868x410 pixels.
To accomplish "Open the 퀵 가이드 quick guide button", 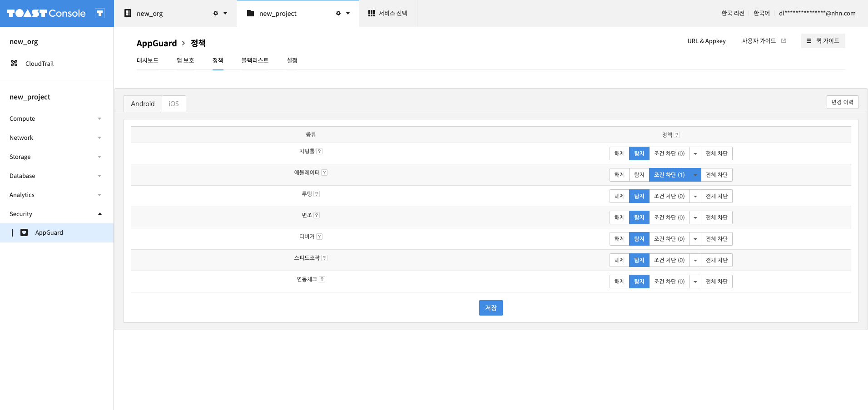I will tap(823, 41).
